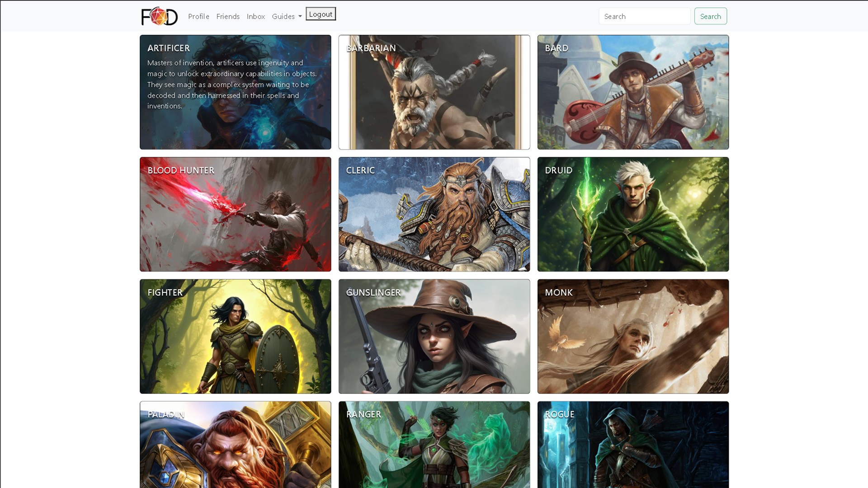Viewport: 868px width, 488px height.
Task: View the Rogue class page
Action: 632,445
